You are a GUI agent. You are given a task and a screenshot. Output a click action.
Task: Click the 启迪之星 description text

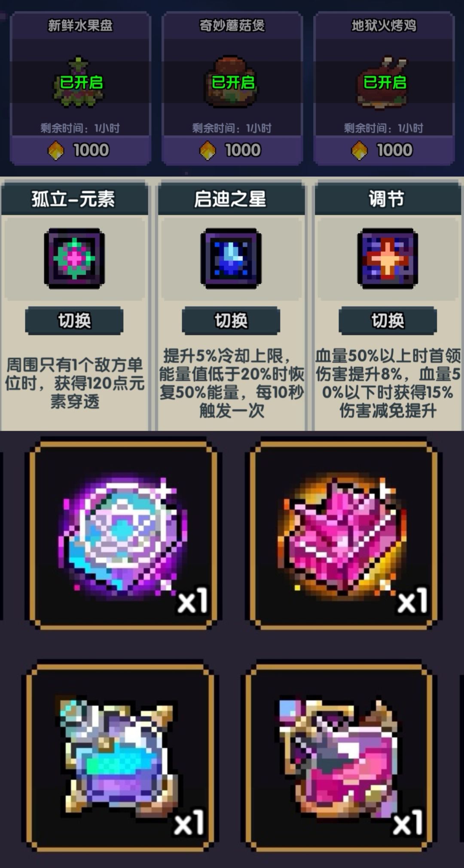click(x=232, y=383)
